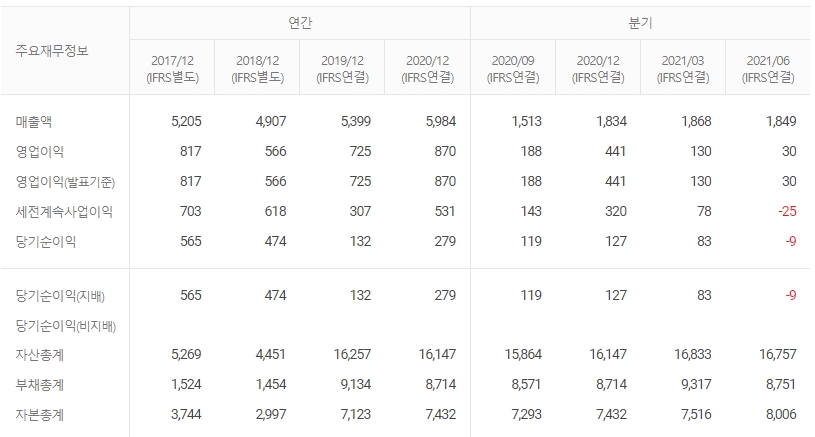The width and height of the screenshot is (815, 437).
Task: Click the red -25 value
Action: coord(787,212)
